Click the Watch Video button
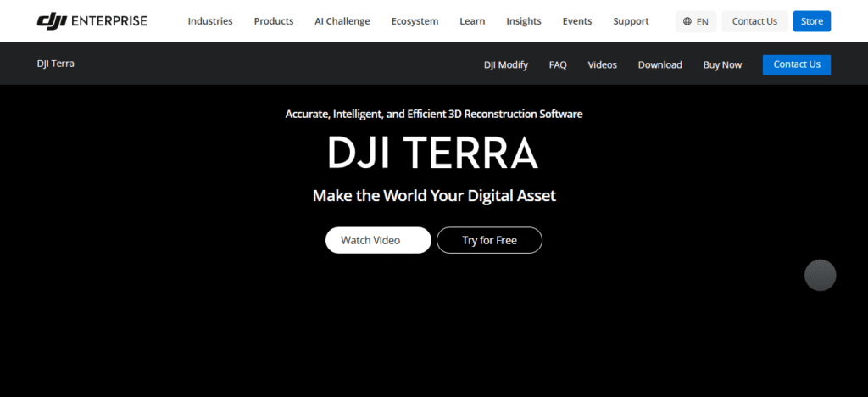 (x=378, y=240)
